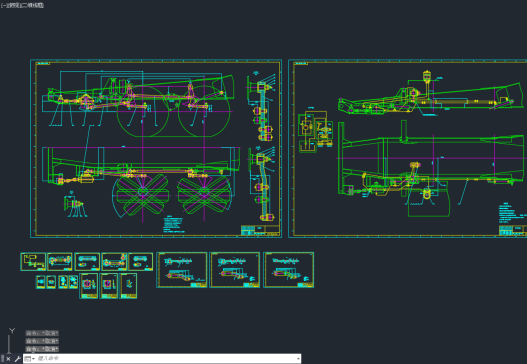Click the left sheet's title block

[x=260, y=230]
